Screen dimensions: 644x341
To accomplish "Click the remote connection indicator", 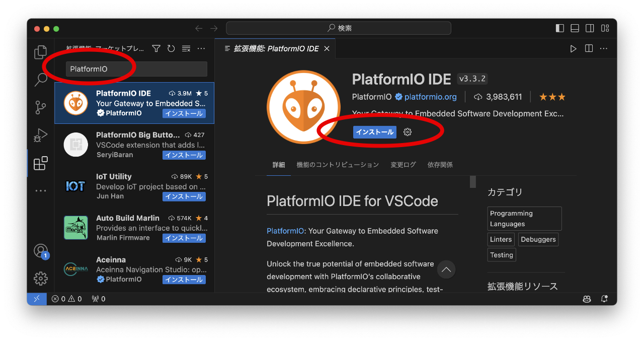I will 36,299.
